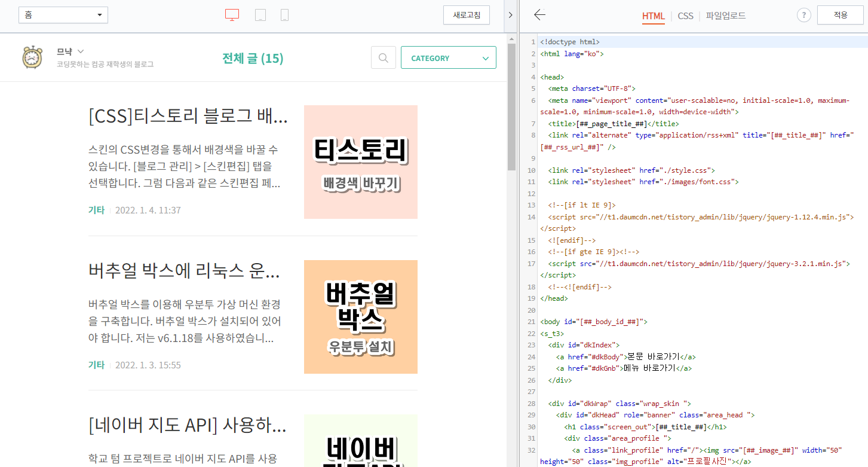The height and width of the screenshot is (467, 868).
Task: Expand the CATEGORY dropdown
Action: [x=449, y=58]
